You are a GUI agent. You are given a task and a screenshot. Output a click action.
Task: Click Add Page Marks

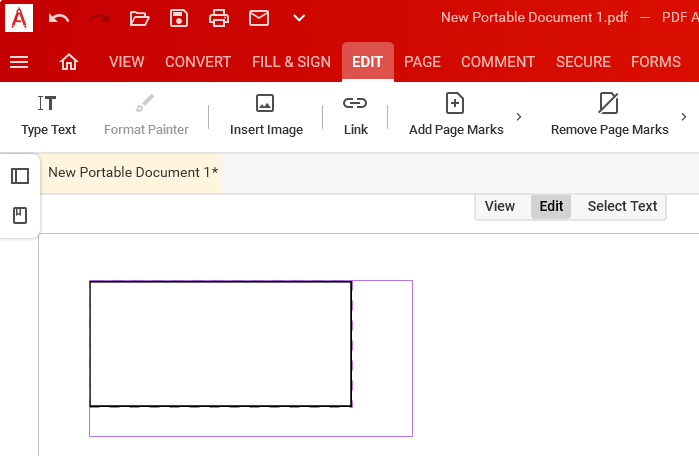coord(456,115)
